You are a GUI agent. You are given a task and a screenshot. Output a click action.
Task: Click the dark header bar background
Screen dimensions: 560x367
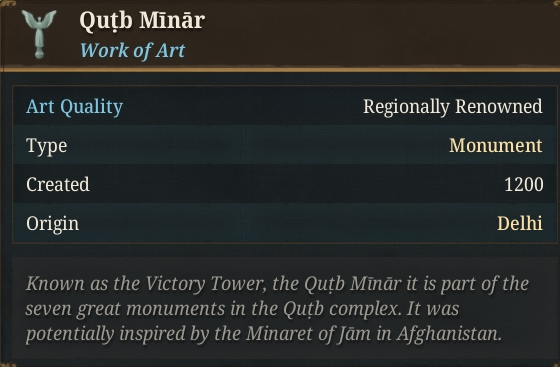coord(375,34)
